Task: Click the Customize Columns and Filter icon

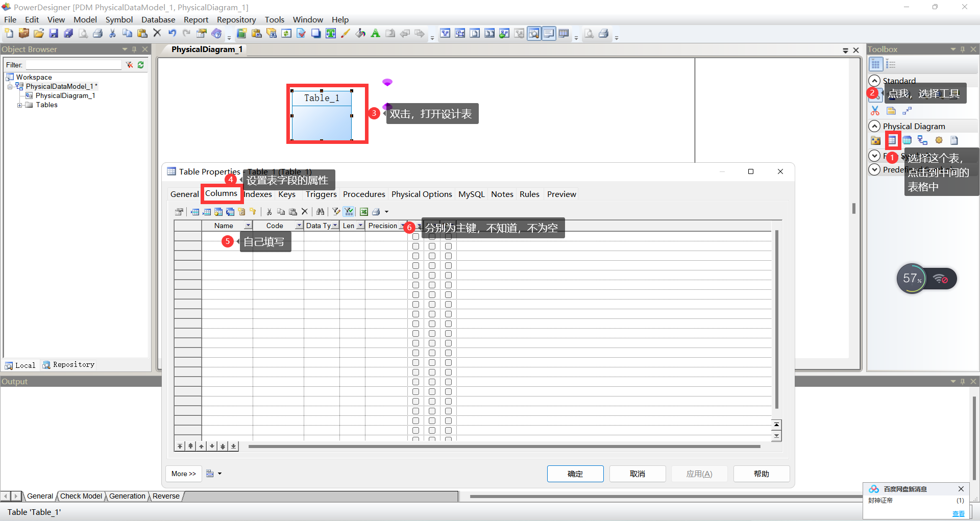Action: tap(336, 212)
